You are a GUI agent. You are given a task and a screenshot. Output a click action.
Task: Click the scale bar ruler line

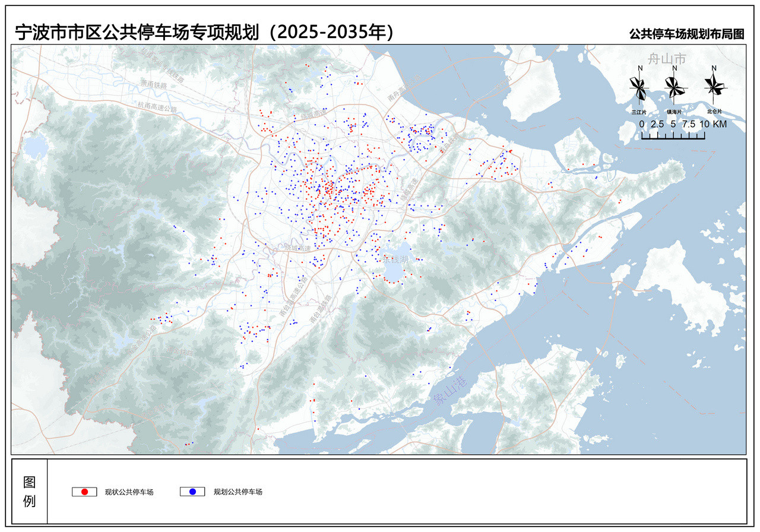pos(673,135)
